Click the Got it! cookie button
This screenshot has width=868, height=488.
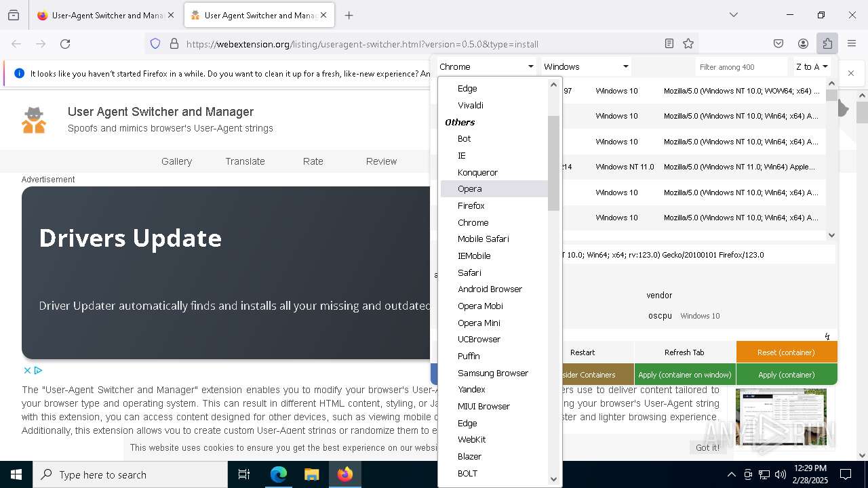coord(708,447)
